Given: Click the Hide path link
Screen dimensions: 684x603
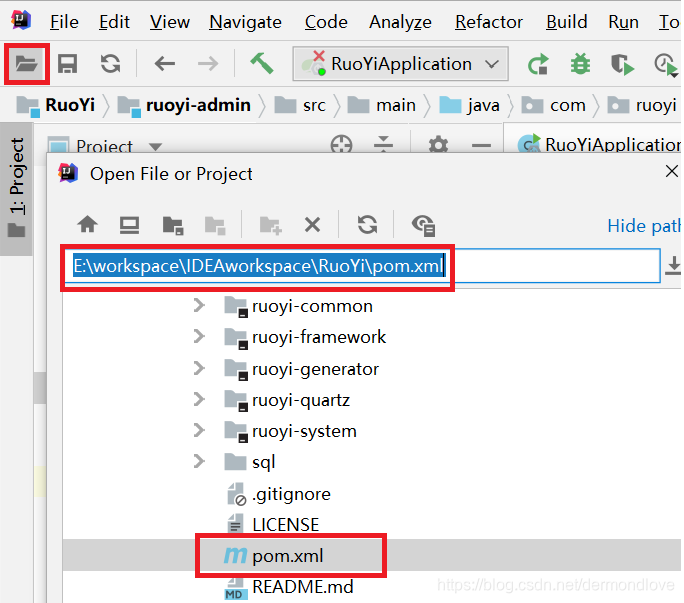Looking at the screenshot, I should click(x=644, y=226).
